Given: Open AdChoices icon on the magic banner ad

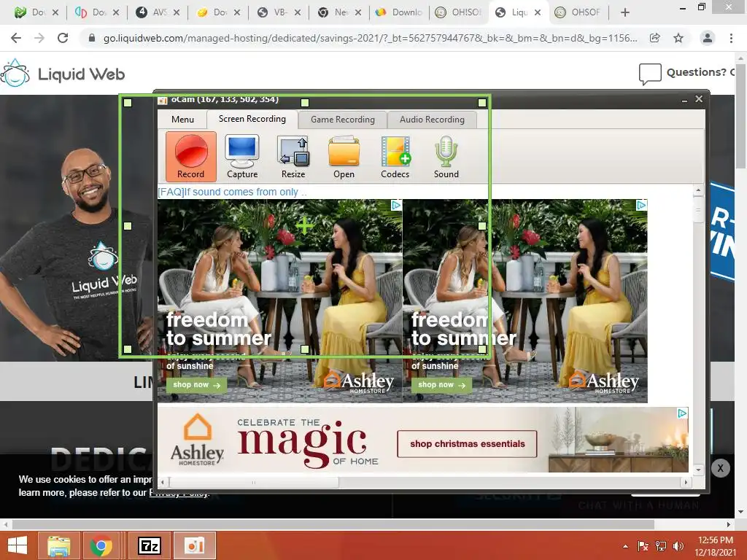Looking at the screenshot, I should tap(682, 413).
